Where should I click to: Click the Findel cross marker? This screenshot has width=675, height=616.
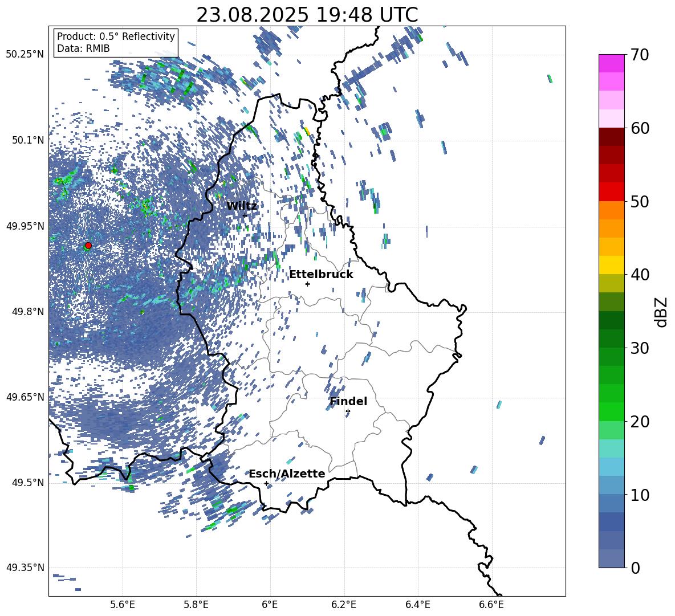[348, 411]
